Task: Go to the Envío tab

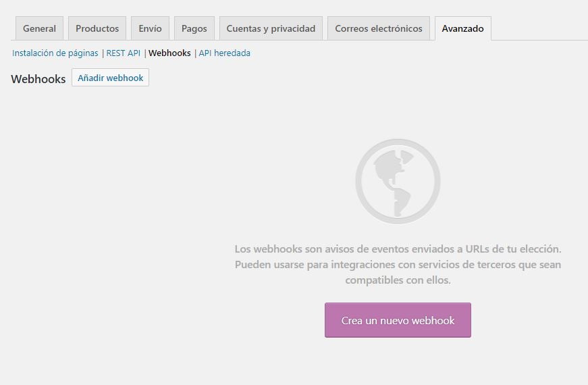Action: pyautogui.click(x=150, y=28)
